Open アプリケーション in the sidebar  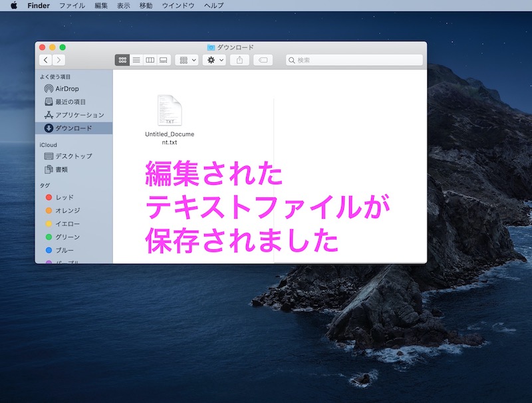click(x=78, y=115)
